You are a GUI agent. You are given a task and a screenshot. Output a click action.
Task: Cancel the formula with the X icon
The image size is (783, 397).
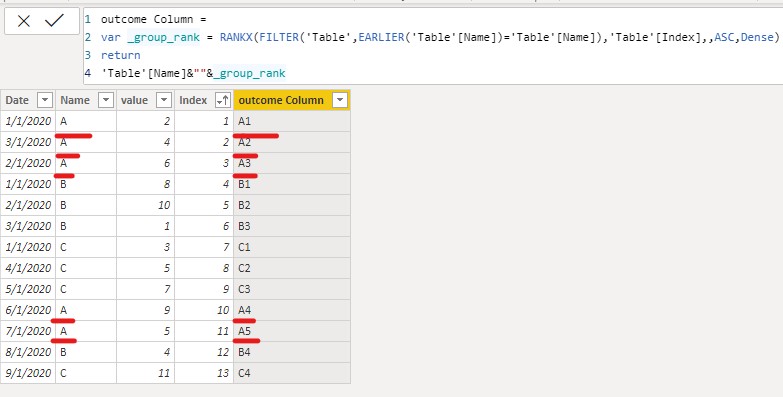[23, 21]
